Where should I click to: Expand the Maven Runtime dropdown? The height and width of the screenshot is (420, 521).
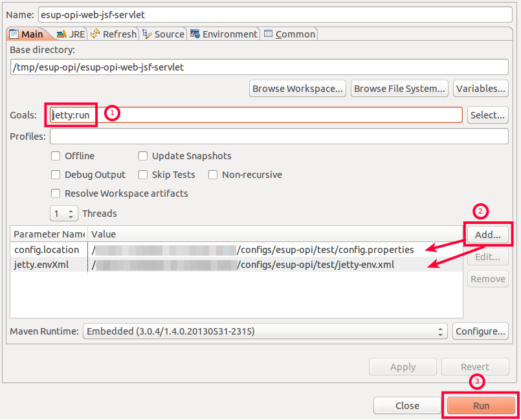tap(265, 331)
